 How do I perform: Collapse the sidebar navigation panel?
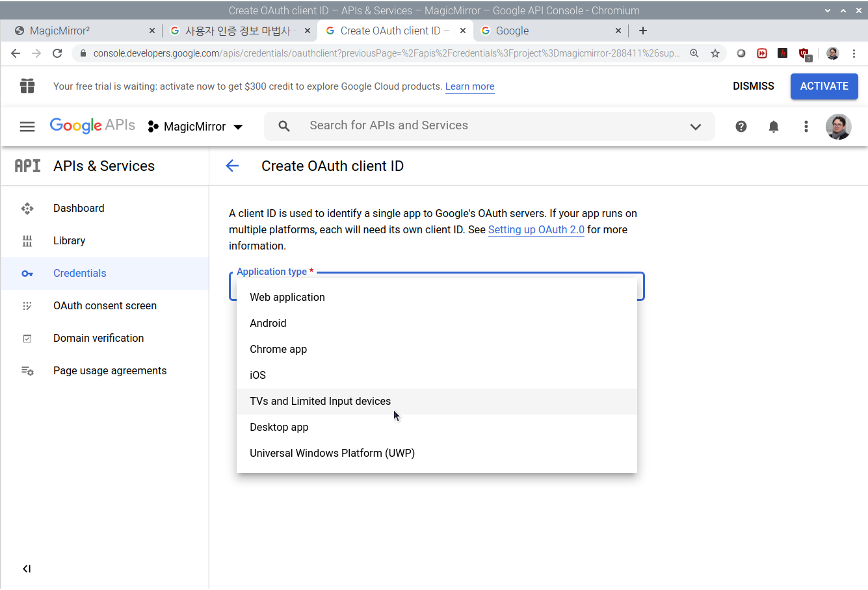(x=27, y=569)
